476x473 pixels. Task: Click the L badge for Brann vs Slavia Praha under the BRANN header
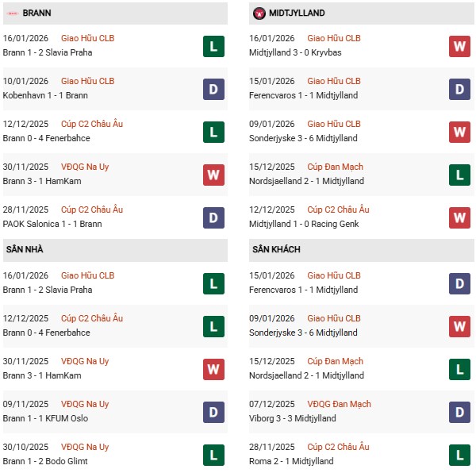[213, 46]
